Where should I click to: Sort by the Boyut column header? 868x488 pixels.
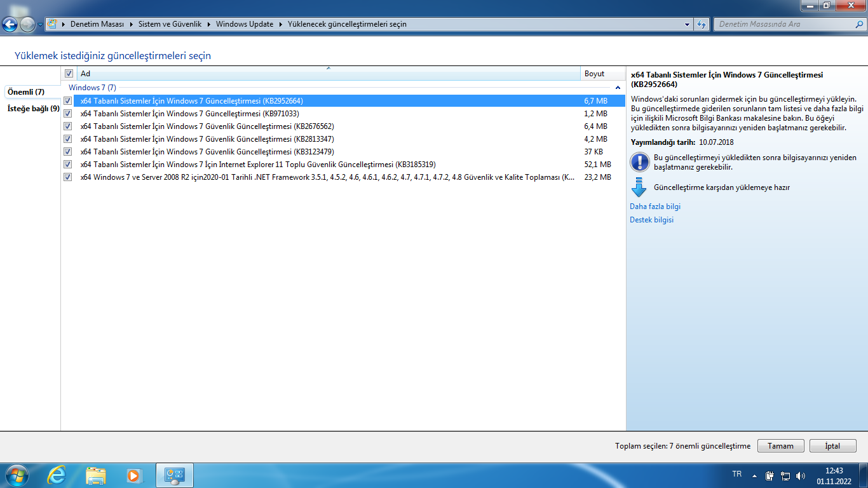603,74
